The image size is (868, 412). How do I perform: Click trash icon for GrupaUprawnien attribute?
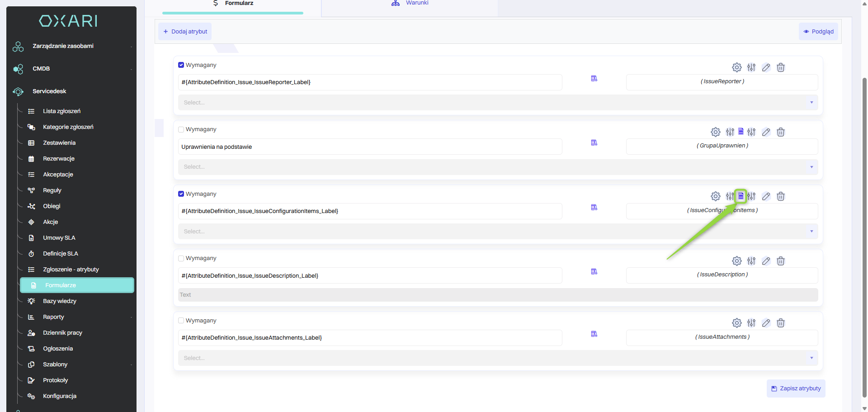coord(780,132)
